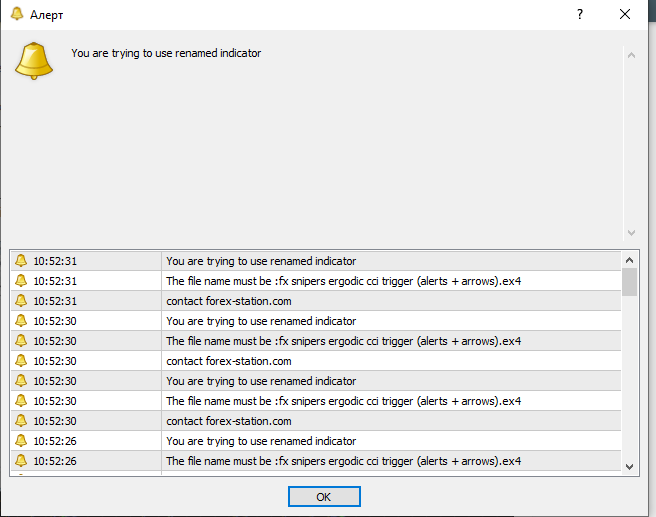Viewport: 656px width, 517px height.
Task: Click the top pane renamed indicator message text
Action: 166,53
